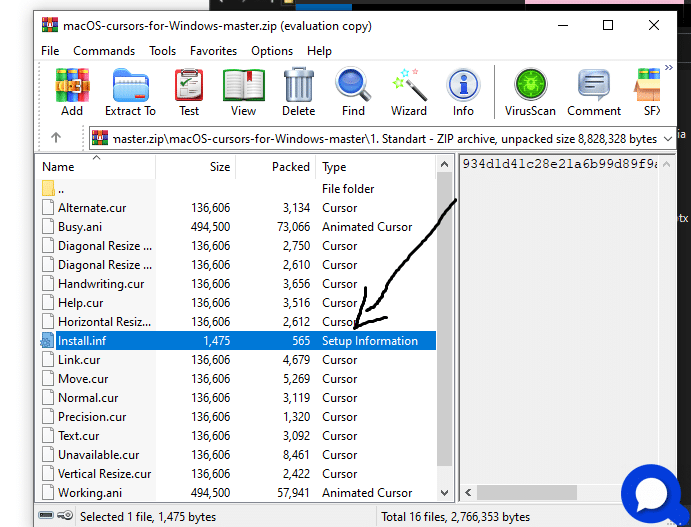Open the View toolbar icon
This screenshot has height=527, width=691.
[243, 92]
